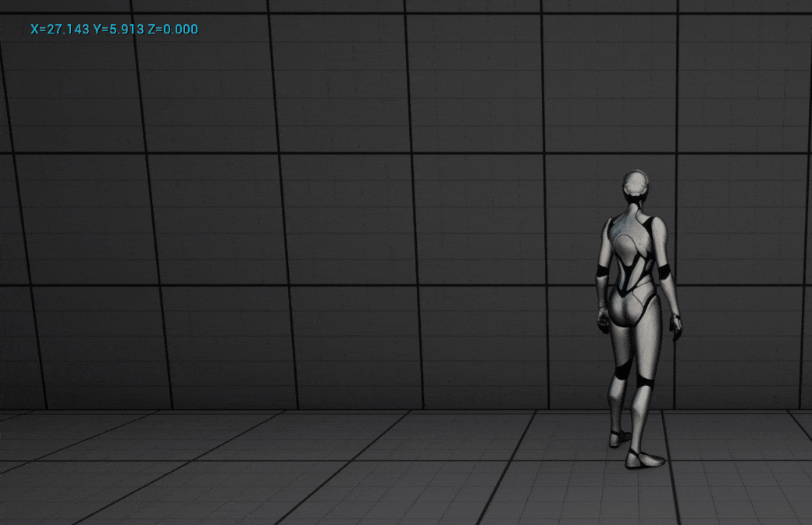The image size is (812, 525).
Task: Select the mannequin's head
Action: pos(636,184)
